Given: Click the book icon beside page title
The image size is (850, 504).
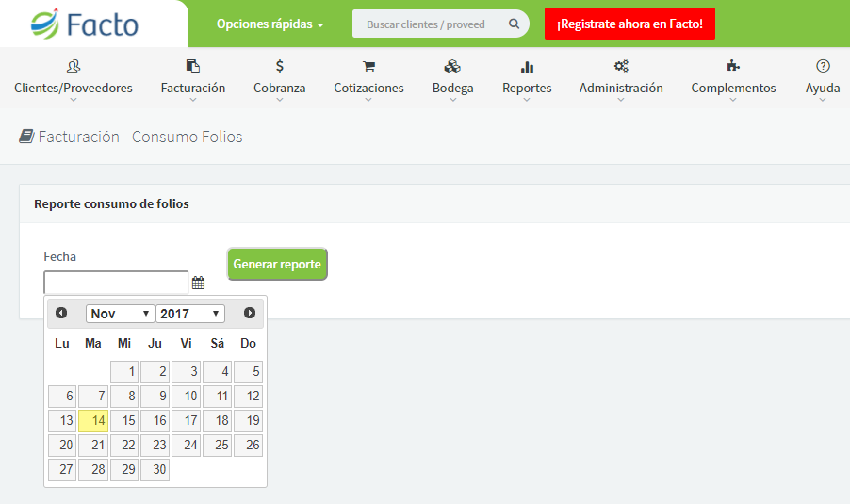Looking at the screenshot, I should [x=26, y=136].
